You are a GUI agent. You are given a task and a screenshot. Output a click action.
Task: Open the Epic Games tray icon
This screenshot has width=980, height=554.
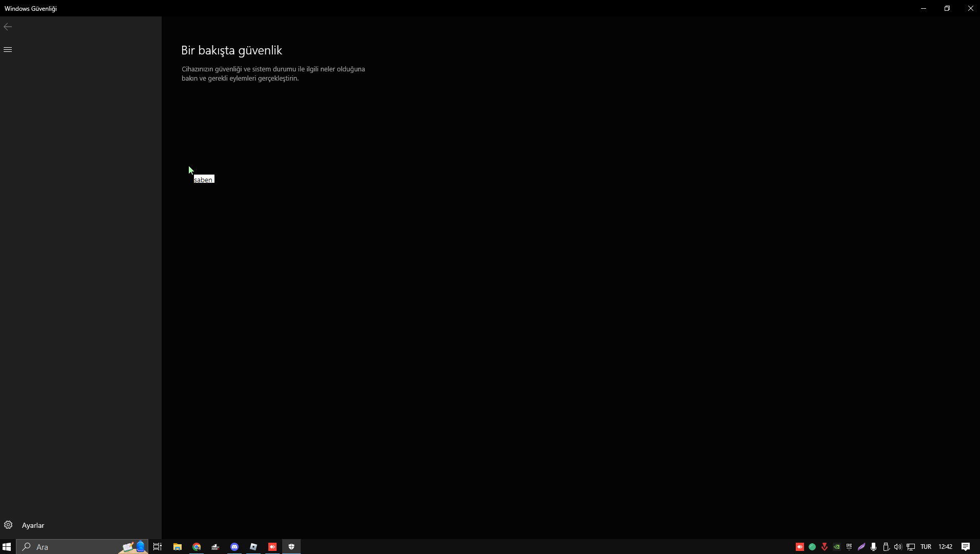pos(849,547)
